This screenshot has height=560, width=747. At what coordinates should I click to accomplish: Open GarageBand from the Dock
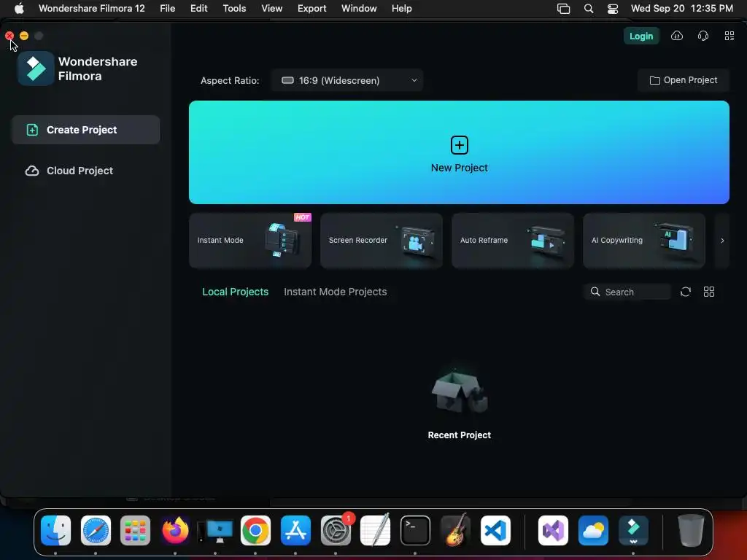coord(455,529)
